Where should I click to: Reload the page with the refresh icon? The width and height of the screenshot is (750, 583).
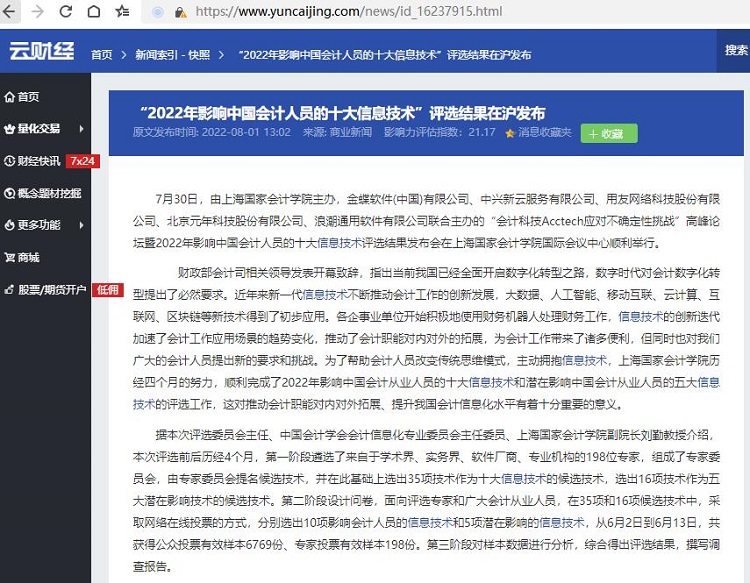[66, 12]
